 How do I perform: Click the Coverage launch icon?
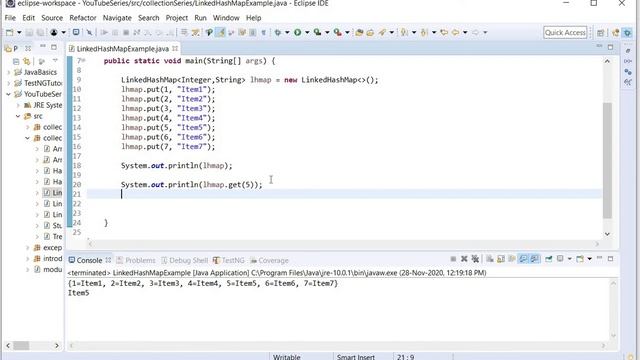pyautogui.click(x=317, y=32)
